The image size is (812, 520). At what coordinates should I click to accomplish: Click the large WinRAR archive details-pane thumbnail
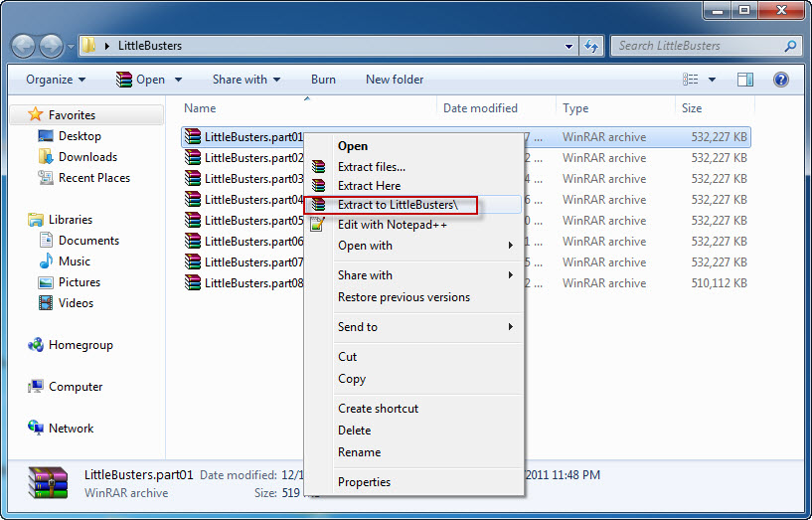48,482
